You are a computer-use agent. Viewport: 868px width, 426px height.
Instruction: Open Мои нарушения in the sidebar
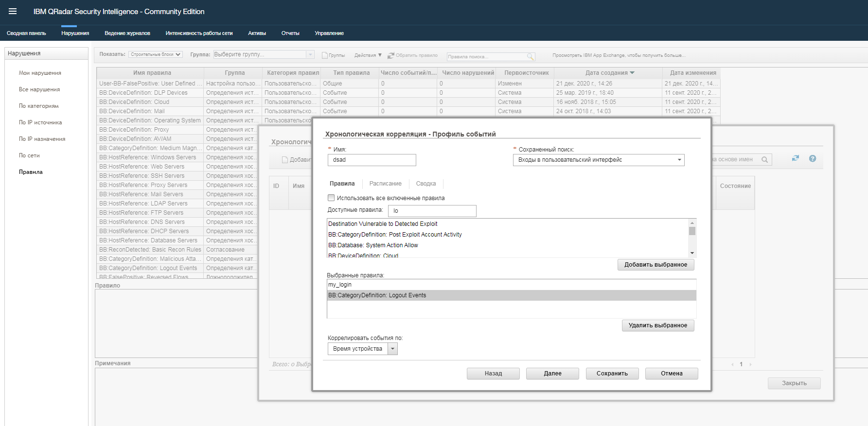[40, 73]
